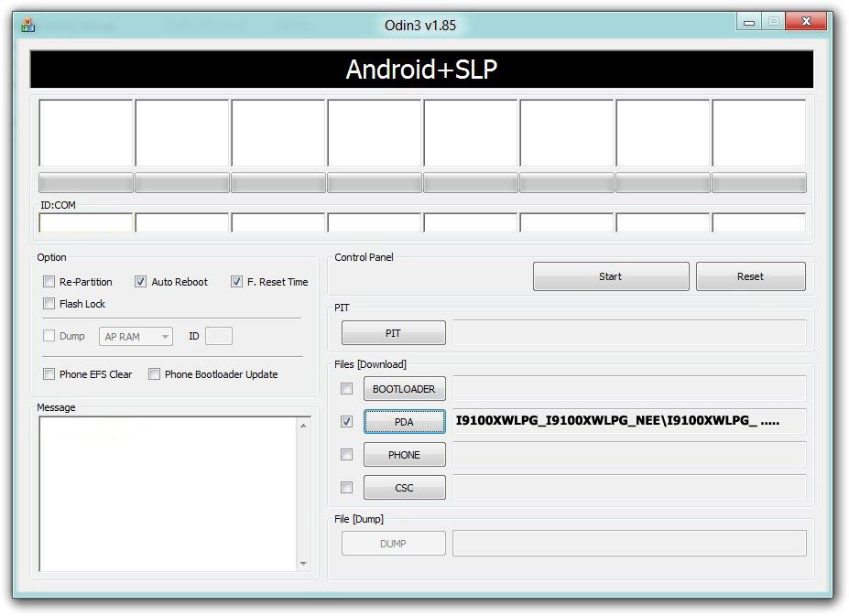The image size is (849, 616).
Task: Uncheck the Auto Reboot option
Action: click(140, 282)
